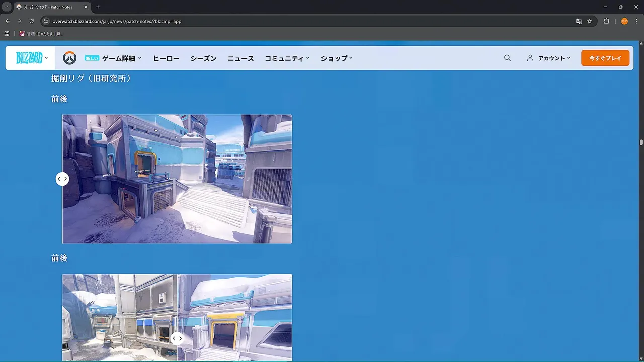Open the apps grid in bookmarks bar
Image resolution: width=644 pixels, height=362 pixels.
pos(7,34)
